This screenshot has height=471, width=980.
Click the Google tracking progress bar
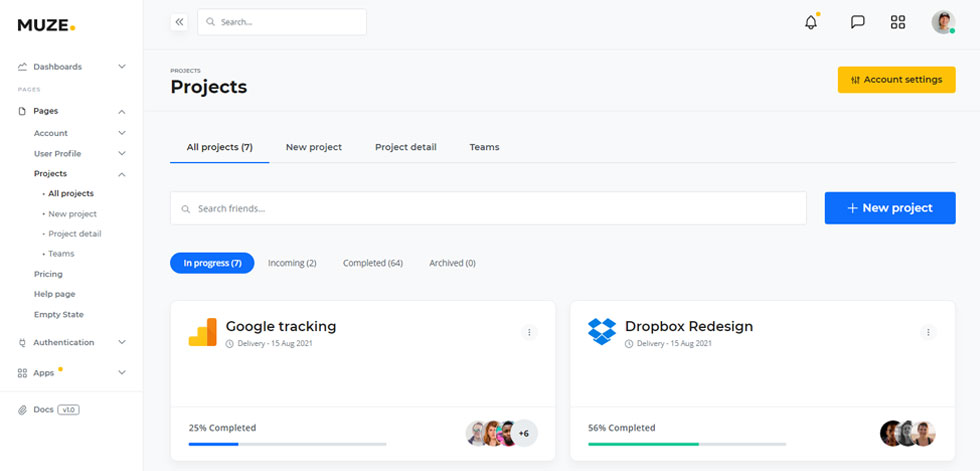288,444
